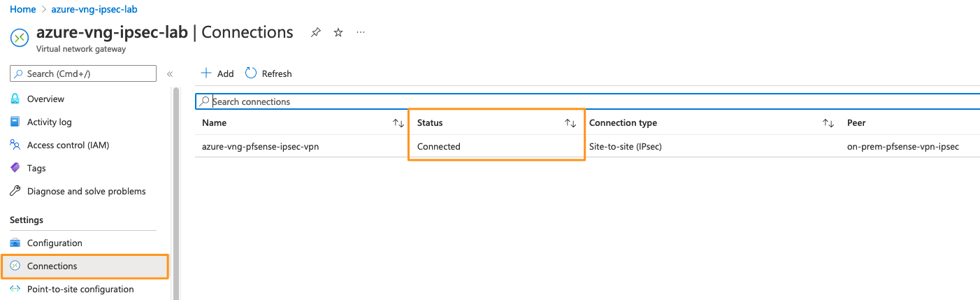Add a new connection
980x300 pixels.
click(217, 73)
